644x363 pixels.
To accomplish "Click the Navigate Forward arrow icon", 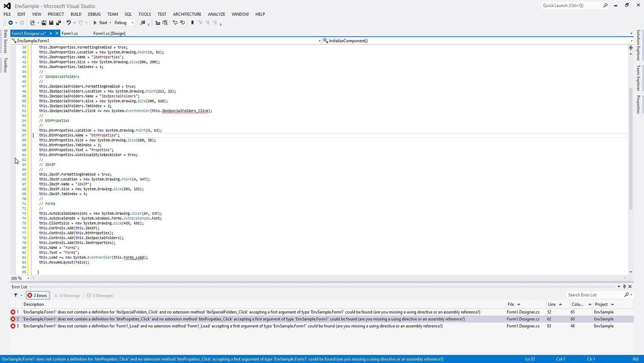I will click(x=22, y=23).
